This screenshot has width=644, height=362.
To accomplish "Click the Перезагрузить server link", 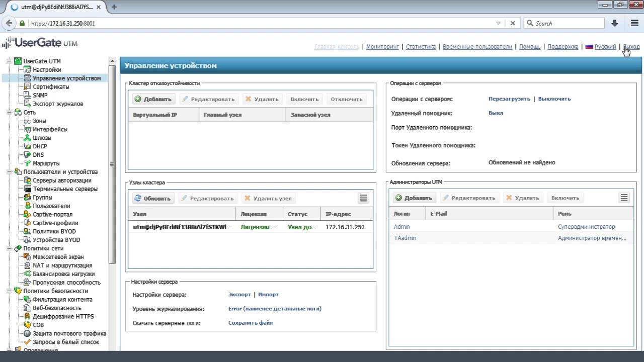I will click(x=509, y=99).
